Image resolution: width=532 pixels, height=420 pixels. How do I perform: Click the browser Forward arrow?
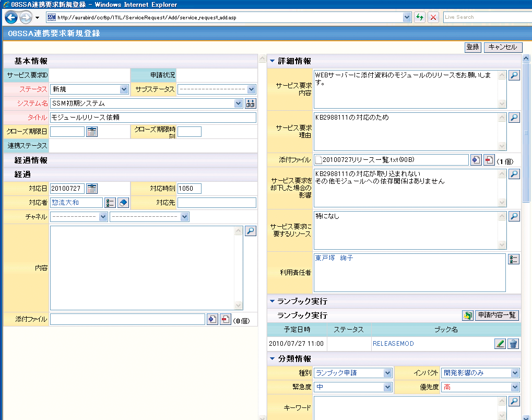26,17
